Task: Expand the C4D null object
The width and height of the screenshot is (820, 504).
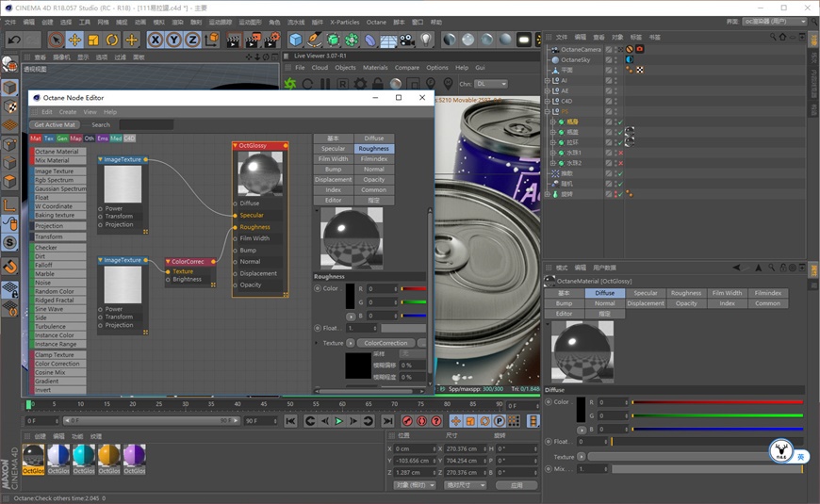Action: 547,101
